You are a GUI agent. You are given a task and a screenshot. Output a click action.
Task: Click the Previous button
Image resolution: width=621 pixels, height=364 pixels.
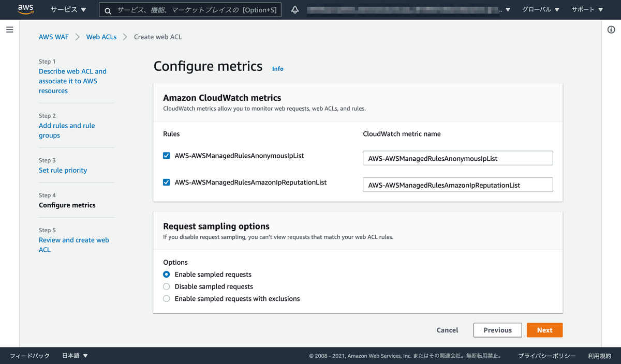tap(497, 330)
